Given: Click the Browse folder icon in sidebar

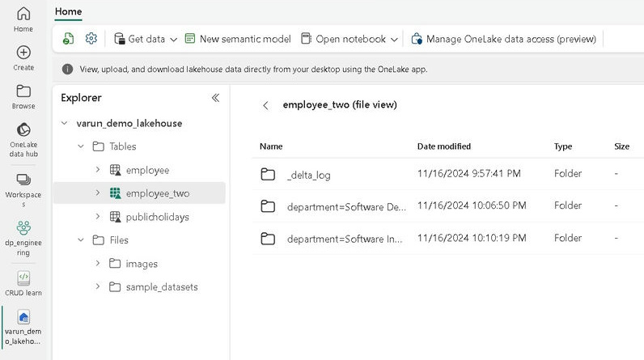Looking at the screenshot, I should [x=23, y=91].
